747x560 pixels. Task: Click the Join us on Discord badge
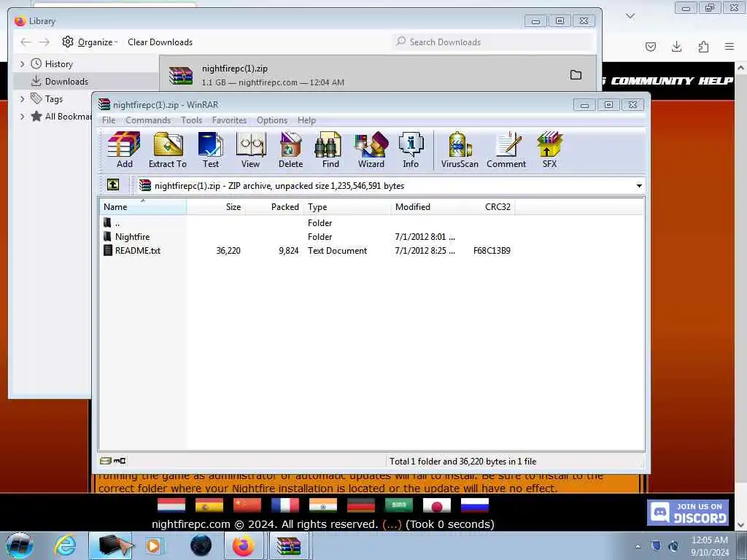click(x=689, y=513)
